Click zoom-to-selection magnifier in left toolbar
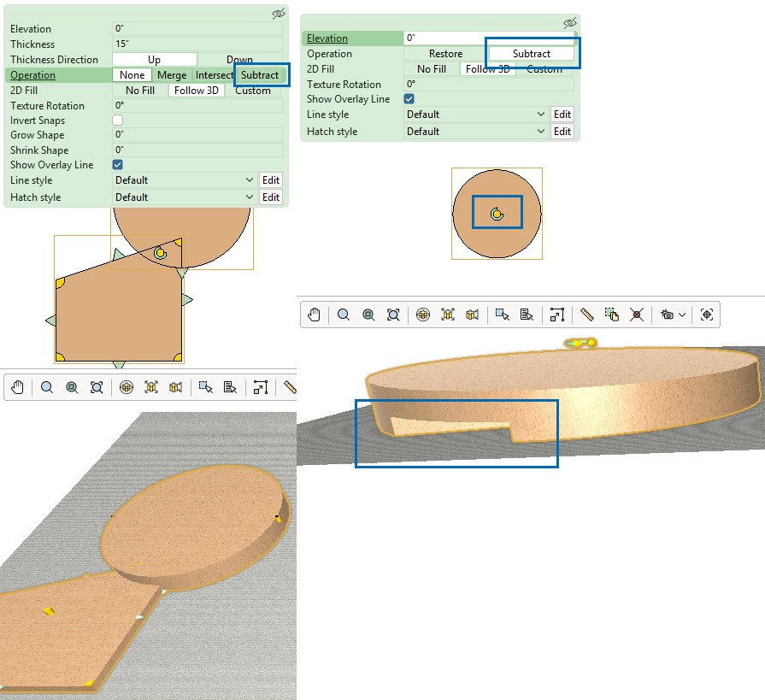 pyautogui.click(x=72, y=388)
